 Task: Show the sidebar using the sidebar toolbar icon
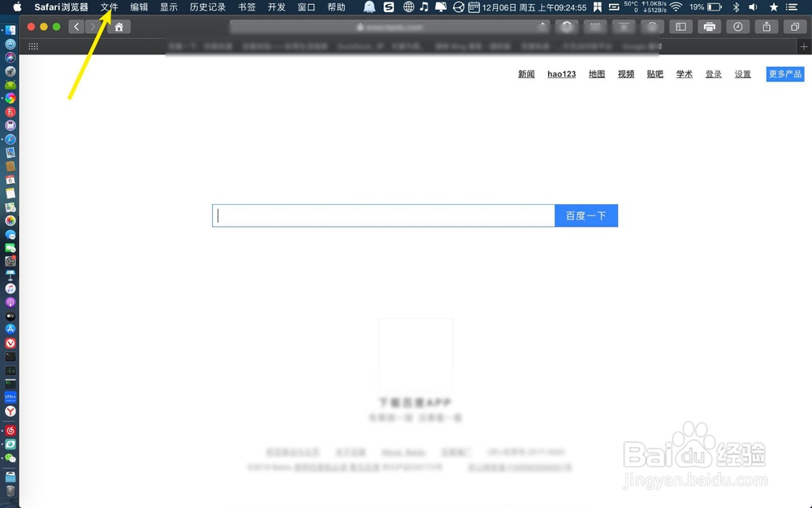681,27
